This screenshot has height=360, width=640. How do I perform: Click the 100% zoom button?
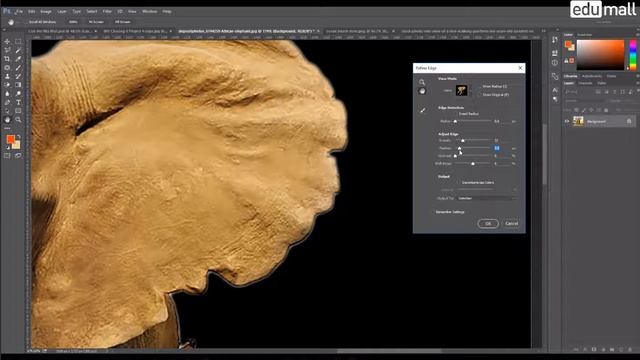tap(73, 22)
